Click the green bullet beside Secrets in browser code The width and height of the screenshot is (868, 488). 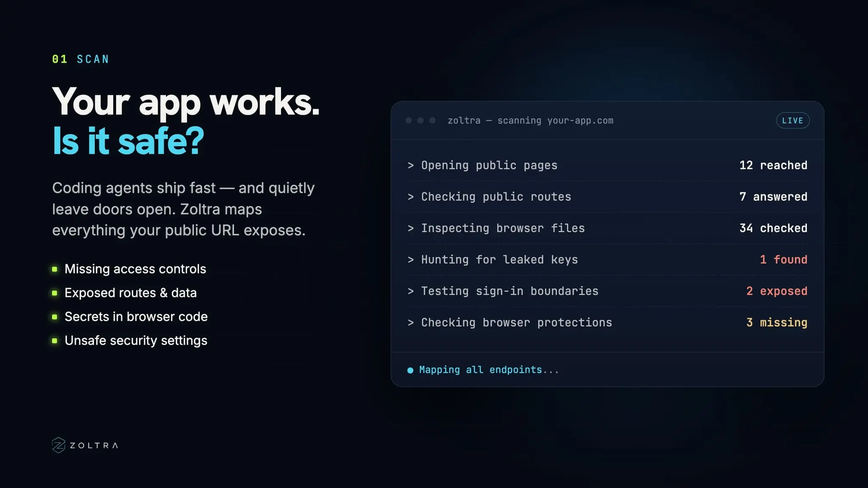[55, 317]
